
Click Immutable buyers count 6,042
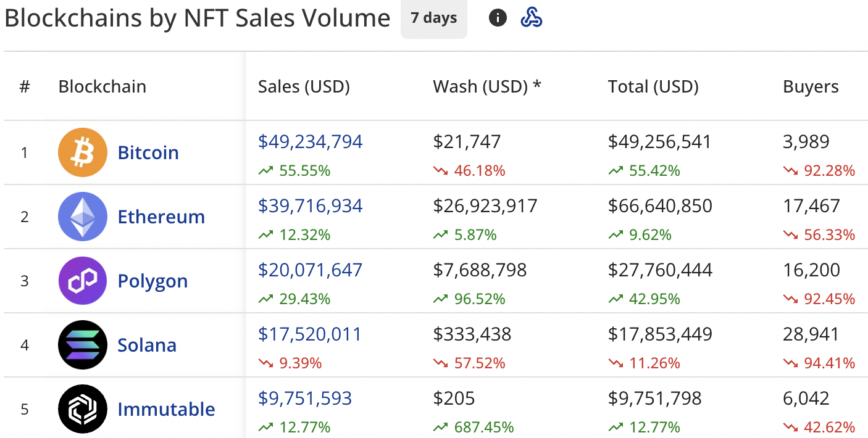coord(806,399)
